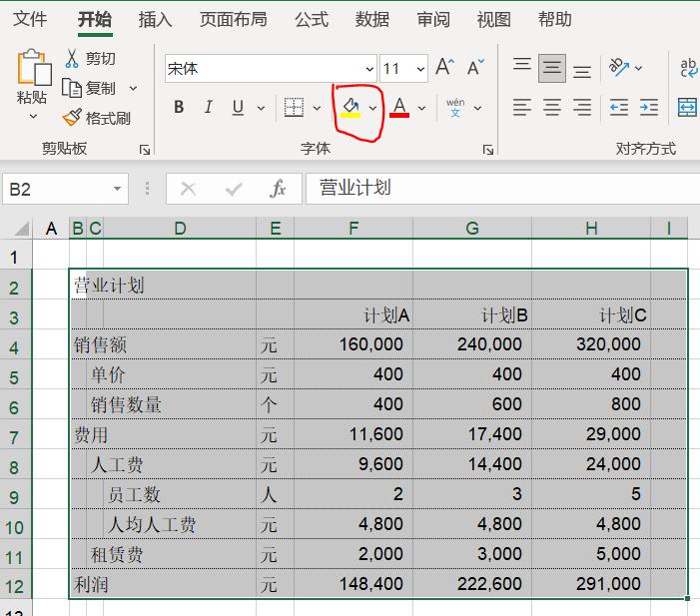Click cell with value 291,000
This screenshot has width=700, height=616.
(591, 584)
